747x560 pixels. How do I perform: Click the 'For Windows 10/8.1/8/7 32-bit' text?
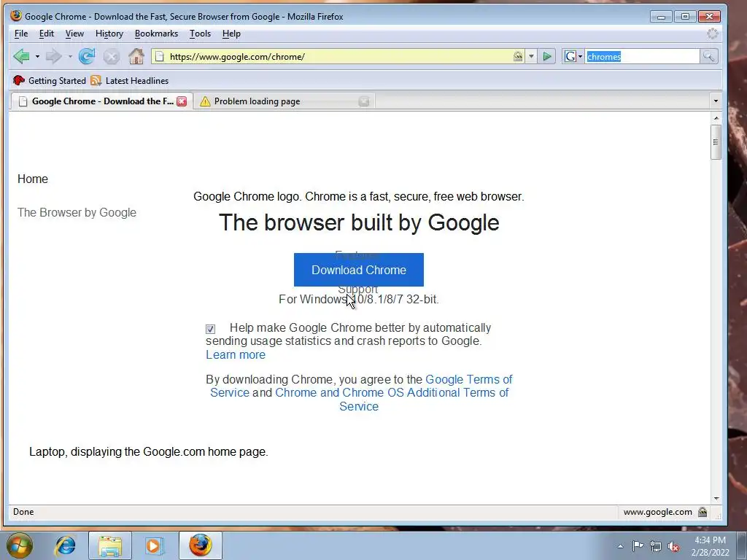pyautogui.click(x=359, y=299)
